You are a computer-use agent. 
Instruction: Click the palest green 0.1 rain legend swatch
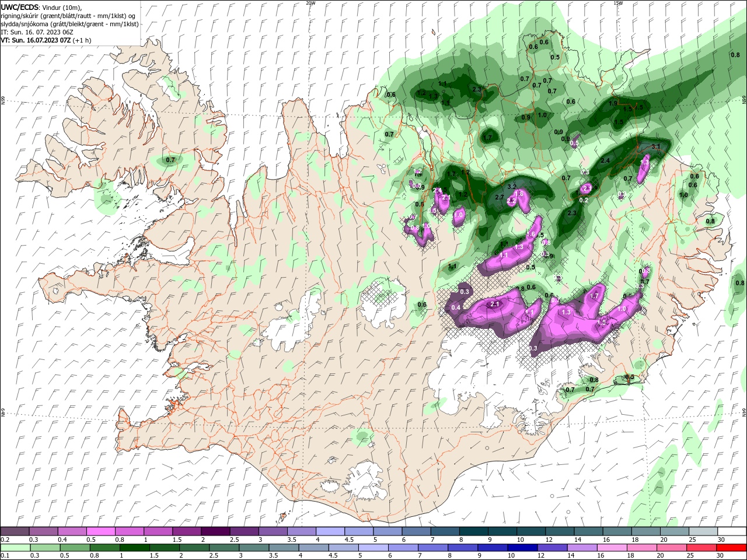pyautogui.click(x=16, y=548)
